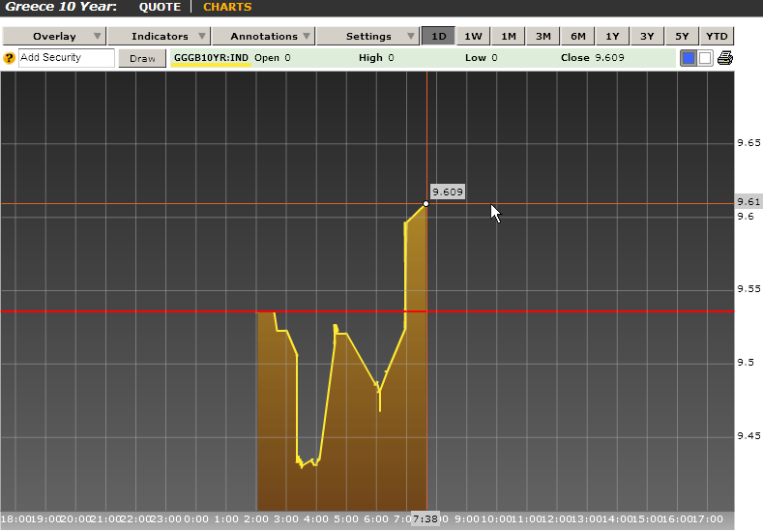This screenshot has width=763, height=532.
Task: Click the 9.5 y-axis label
Action: point(746,363)
